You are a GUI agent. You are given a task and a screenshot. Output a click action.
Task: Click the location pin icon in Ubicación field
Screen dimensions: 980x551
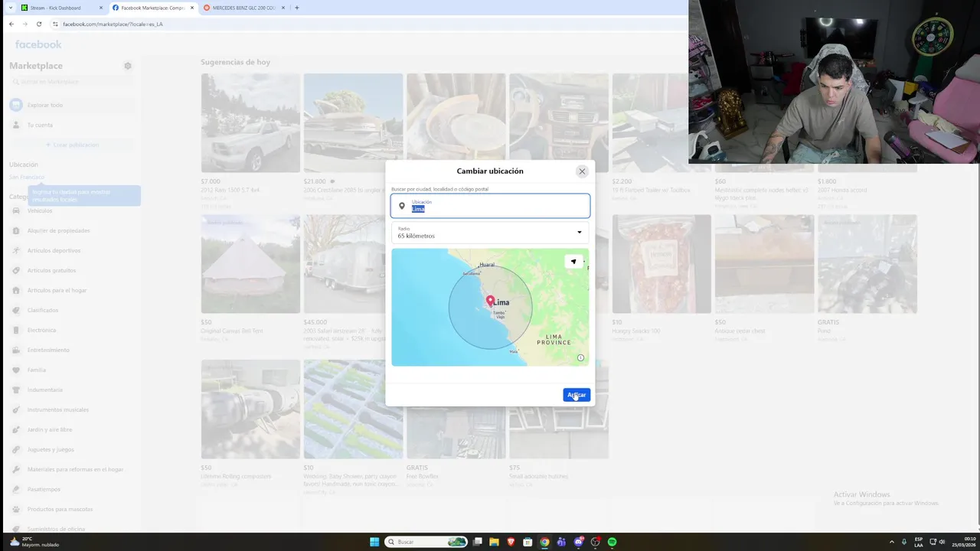click(401, 206)
